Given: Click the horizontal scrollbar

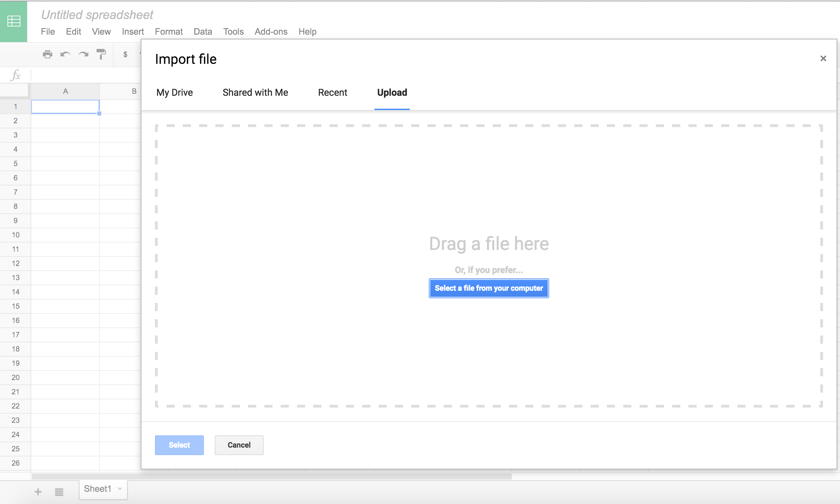Looking at the screenshot, I should [272, 476].
